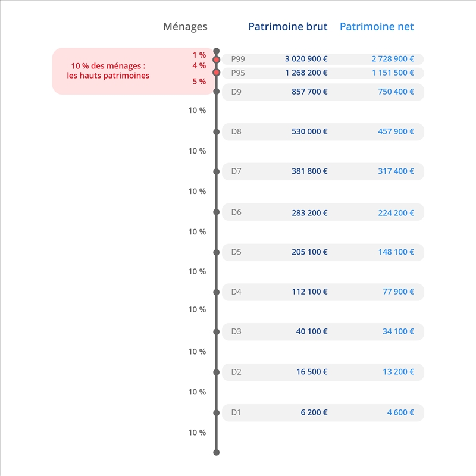Click the Ménages column header

[185, 27]
